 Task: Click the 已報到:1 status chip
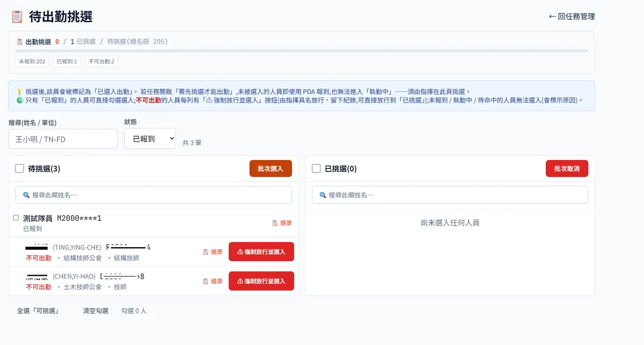point(67,62)
